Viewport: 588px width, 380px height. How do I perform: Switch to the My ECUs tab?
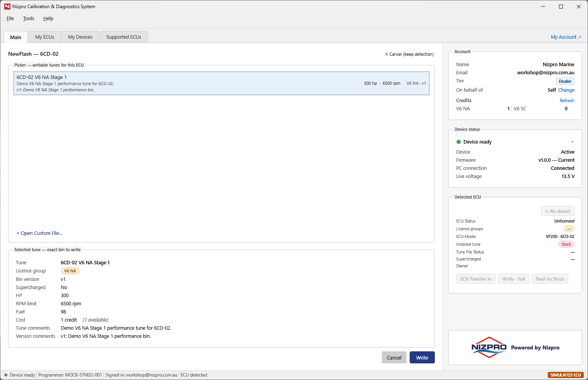pos(44,37)
